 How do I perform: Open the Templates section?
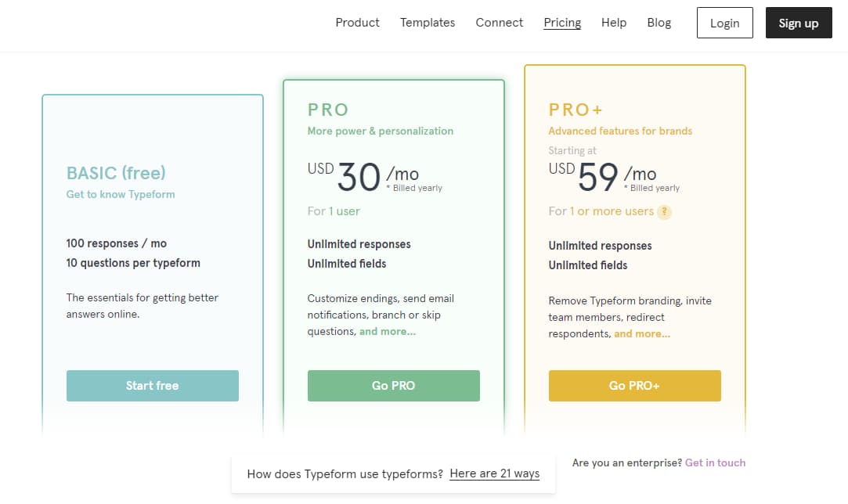click(x=428, y=22)
